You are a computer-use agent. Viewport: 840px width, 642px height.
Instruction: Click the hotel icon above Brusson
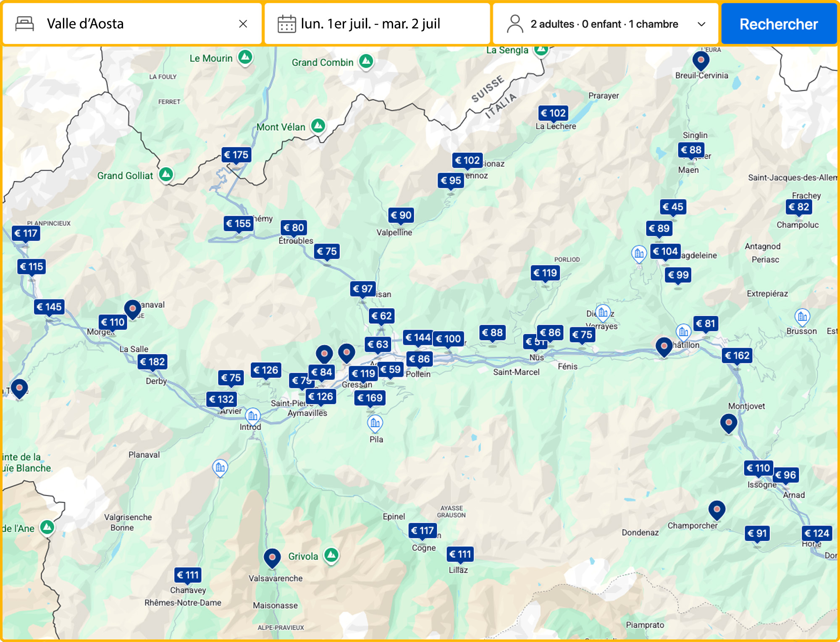point(802,317)
